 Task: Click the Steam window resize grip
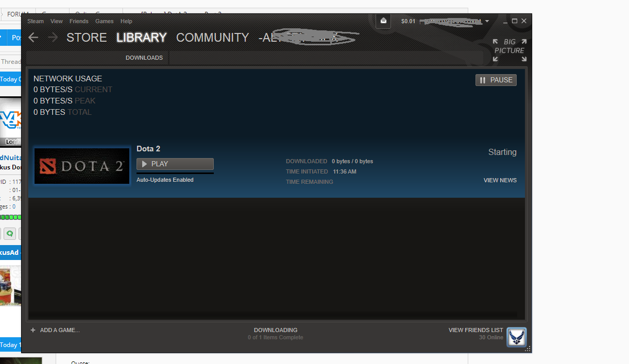pyautogui.click(x=528, y=349)
